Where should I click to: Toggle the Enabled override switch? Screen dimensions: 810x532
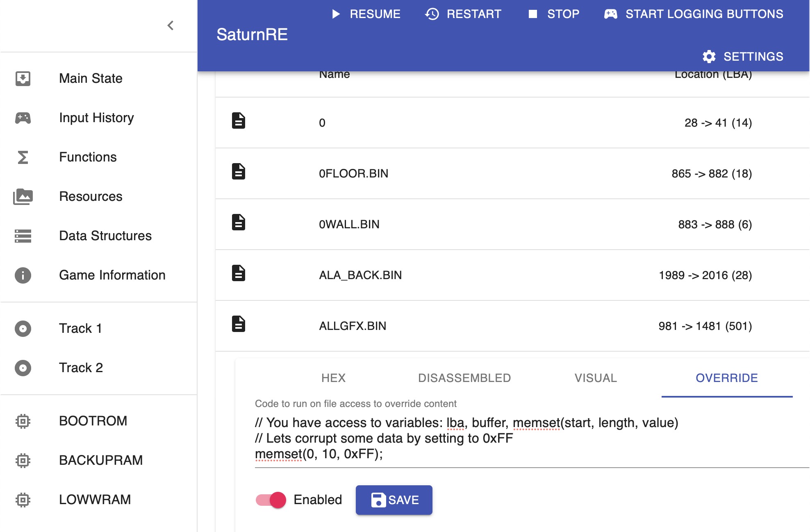click(271, 500)
